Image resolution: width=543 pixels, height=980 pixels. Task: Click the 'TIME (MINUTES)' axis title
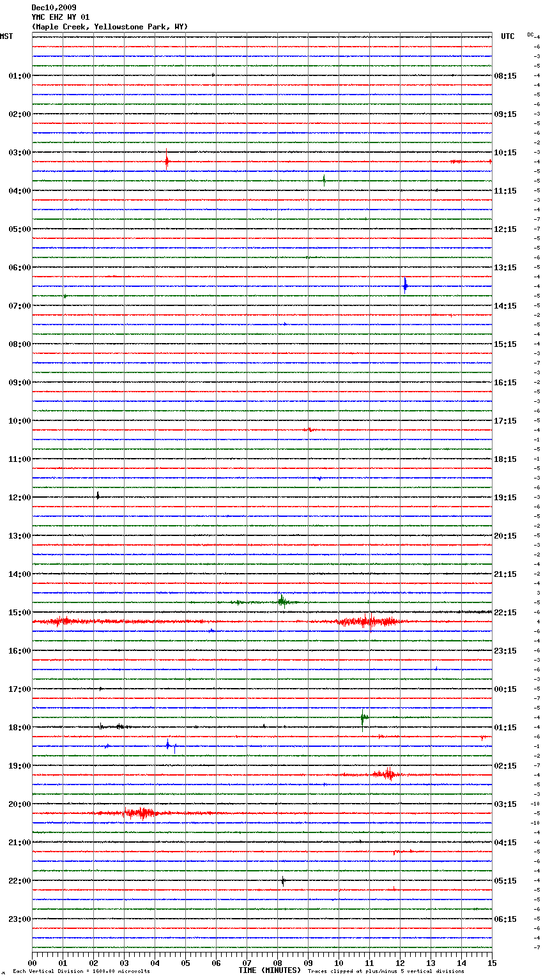pos(270,970)
